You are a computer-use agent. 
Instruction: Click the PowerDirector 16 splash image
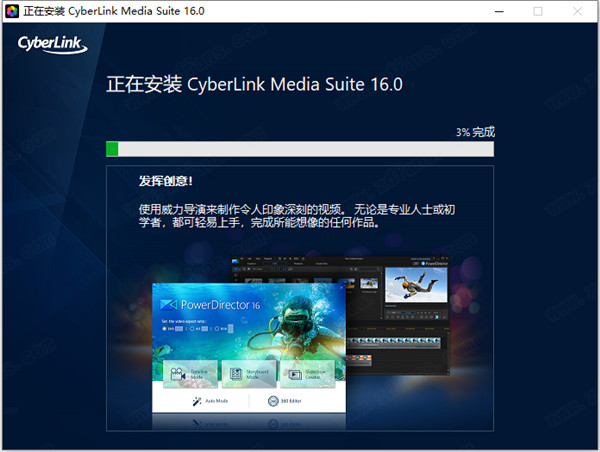click(249, 348)
